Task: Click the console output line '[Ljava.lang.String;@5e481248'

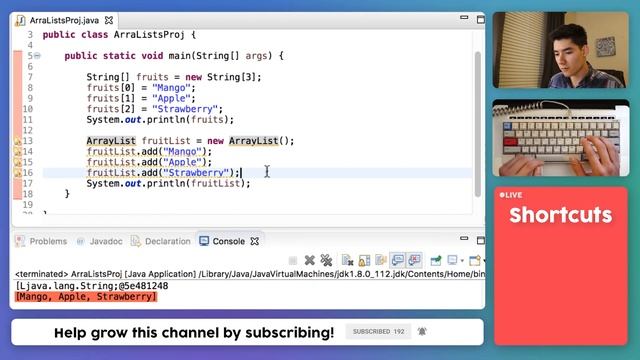Action: (92, 286)
